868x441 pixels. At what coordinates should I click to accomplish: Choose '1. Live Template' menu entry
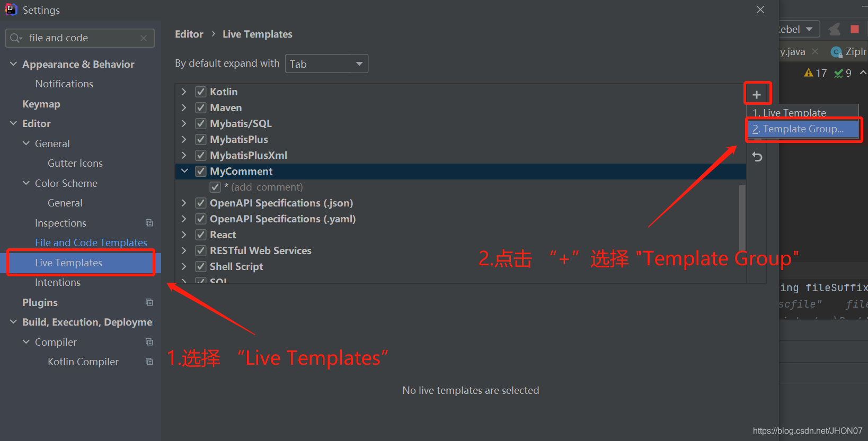point(802,112)
